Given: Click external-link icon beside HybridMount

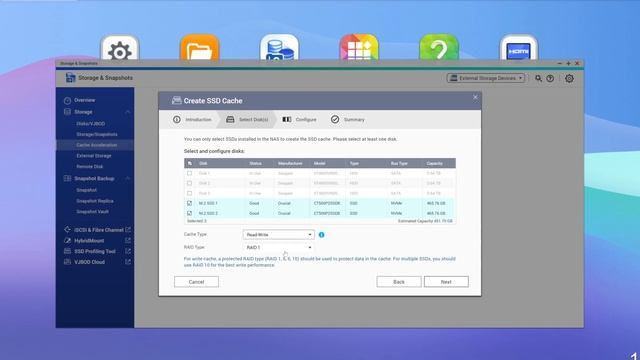Looking at the screenshot, I should tap(128, 240).
